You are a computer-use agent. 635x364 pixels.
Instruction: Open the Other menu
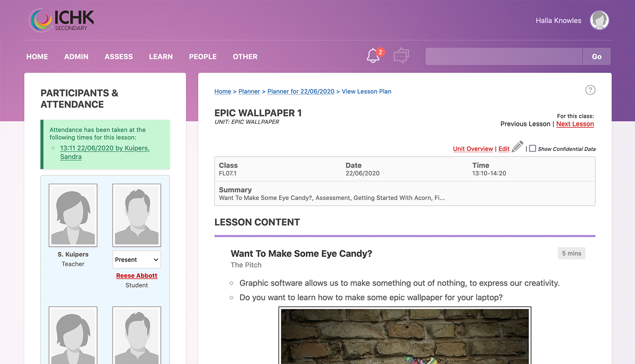click(x=245, y=56)
